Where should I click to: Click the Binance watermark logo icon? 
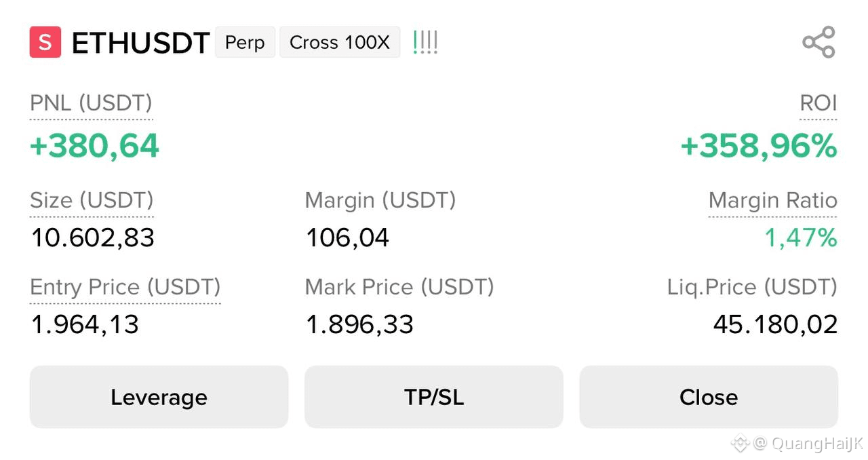[x=739, y=444]
